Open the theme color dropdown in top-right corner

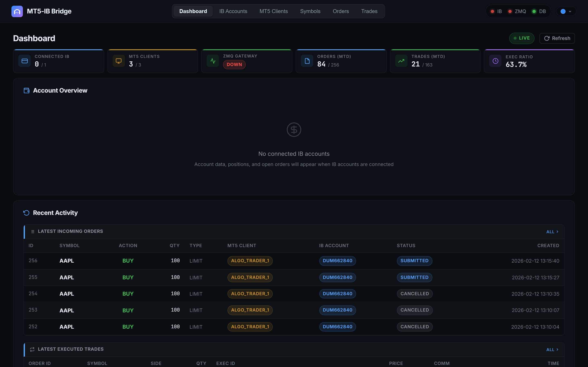click(x=566, y=11)
